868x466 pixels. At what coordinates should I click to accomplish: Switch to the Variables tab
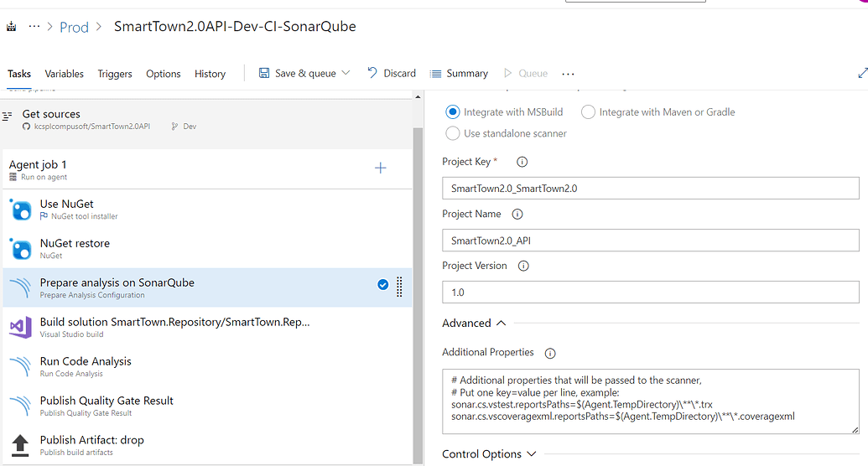(64, 74)
